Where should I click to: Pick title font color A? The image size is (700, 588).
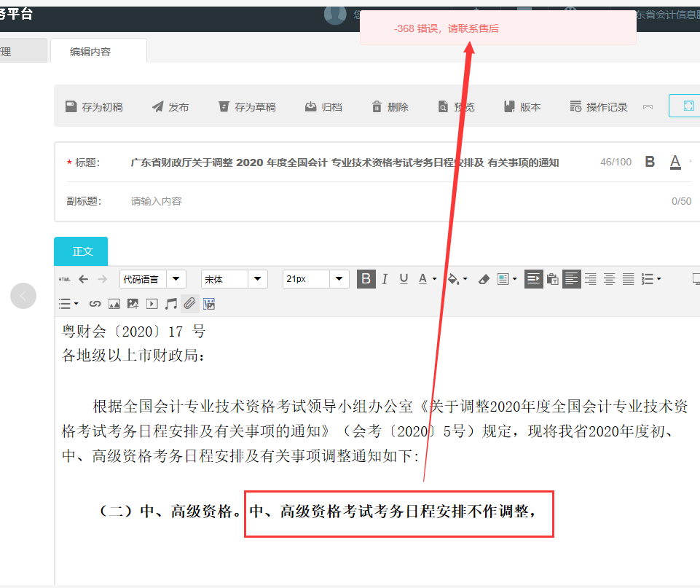click(x=675, y=162)
